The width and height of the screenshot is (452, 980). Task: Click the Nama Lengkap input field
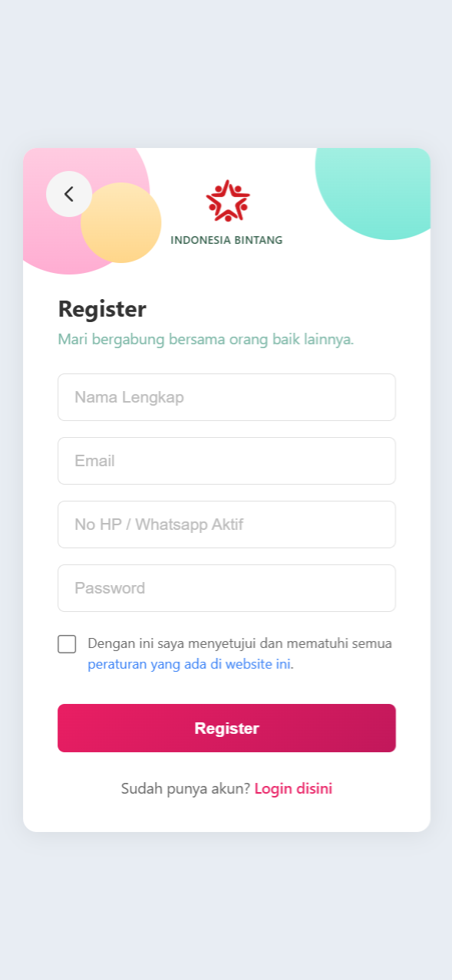(226, 397)
